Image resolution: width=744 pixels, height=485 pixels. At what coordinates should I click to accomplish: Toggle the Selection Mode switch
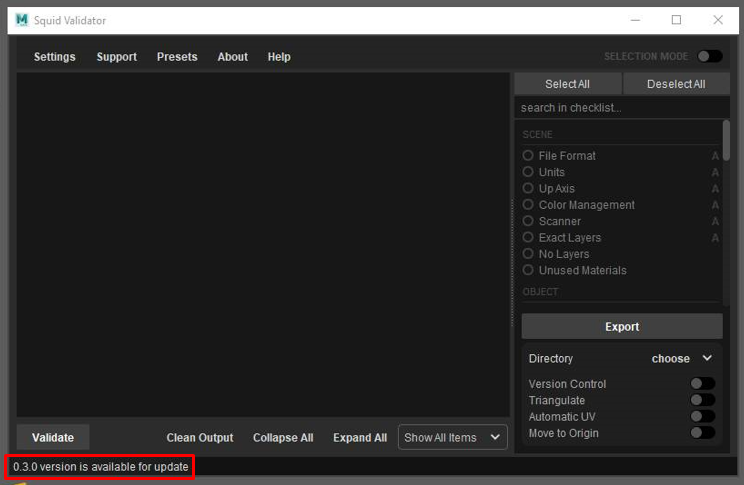(710, 56)
